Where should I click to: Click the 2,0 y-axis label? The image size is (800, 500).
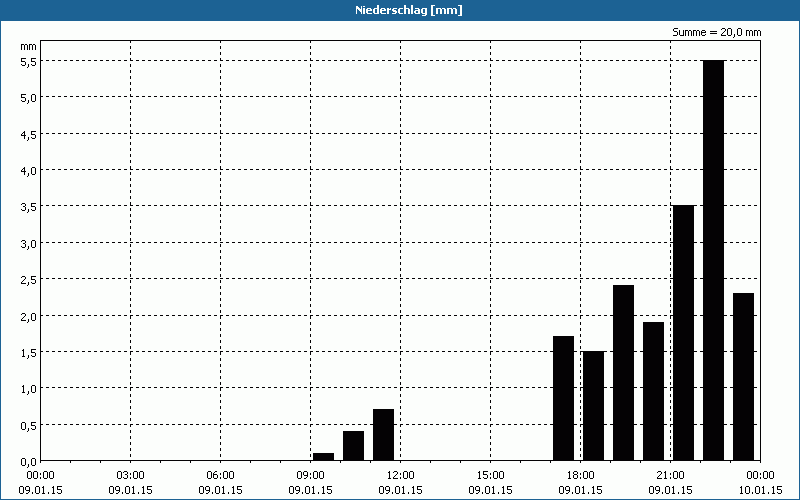(x=30, y=316)
